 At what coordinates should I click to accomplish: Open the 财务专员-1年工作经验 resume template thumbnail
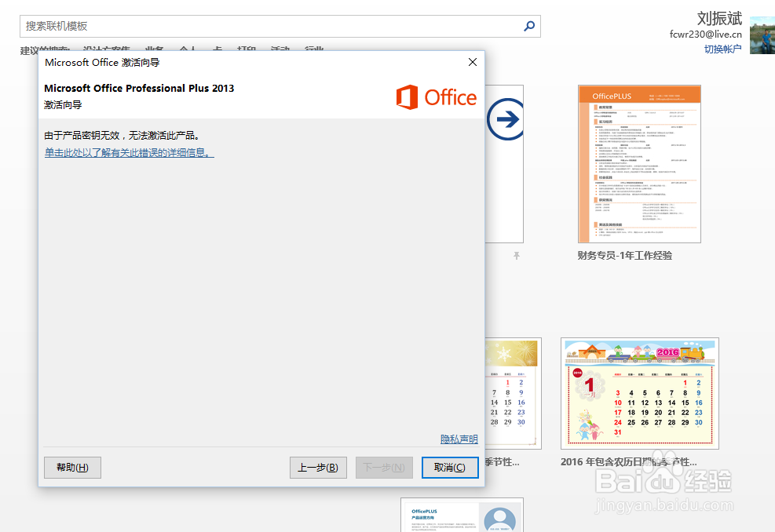(x=640, y=164)
